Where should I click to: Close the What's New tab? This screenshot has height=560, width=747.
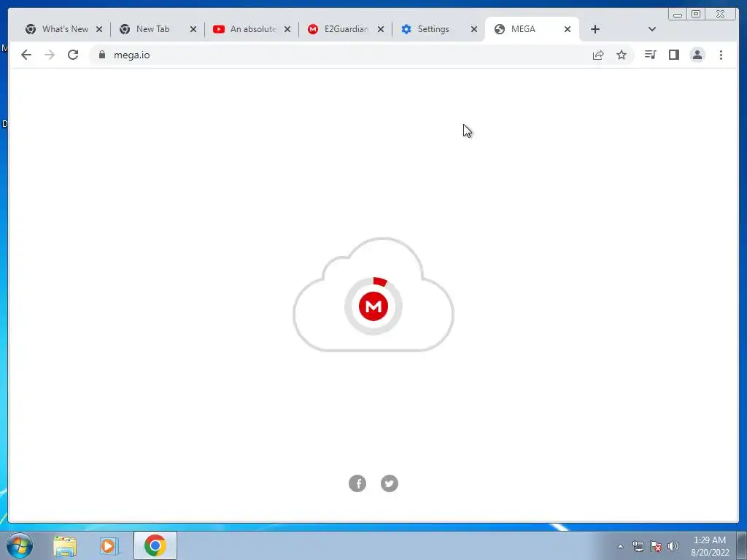[x=99, y=29]
